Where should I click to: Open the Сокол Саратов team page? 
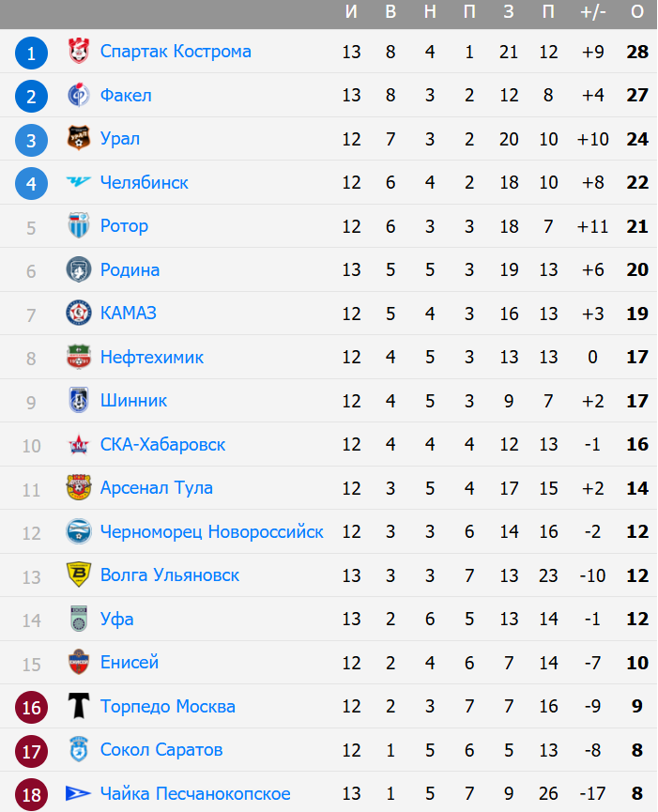click(161, 750)
